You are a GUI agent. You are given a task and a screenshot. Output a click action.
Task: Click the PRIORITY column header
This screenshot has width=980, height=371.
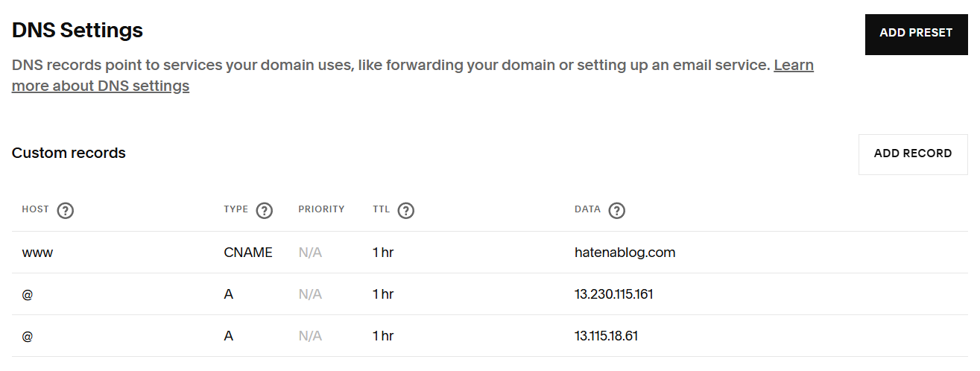(x=321, y=209)
